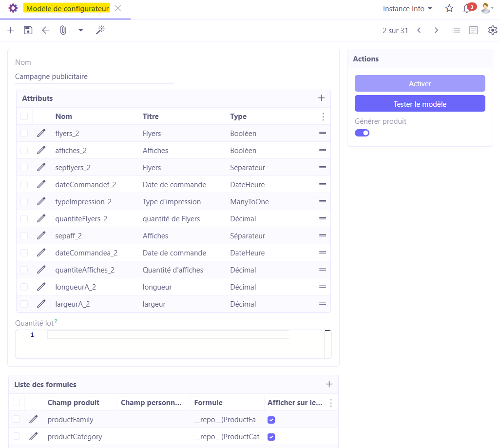
Task: Edit the longueurA_2 row pencil icon
Action: (41, 287)
